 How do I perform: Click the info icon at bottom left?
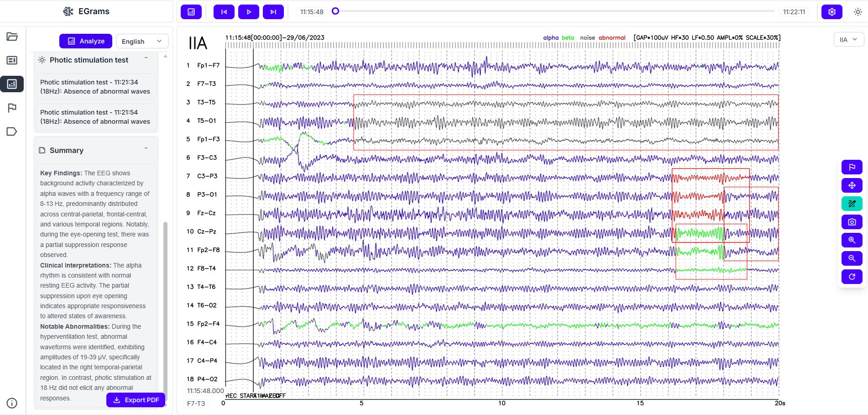click(x=12, y=403)
